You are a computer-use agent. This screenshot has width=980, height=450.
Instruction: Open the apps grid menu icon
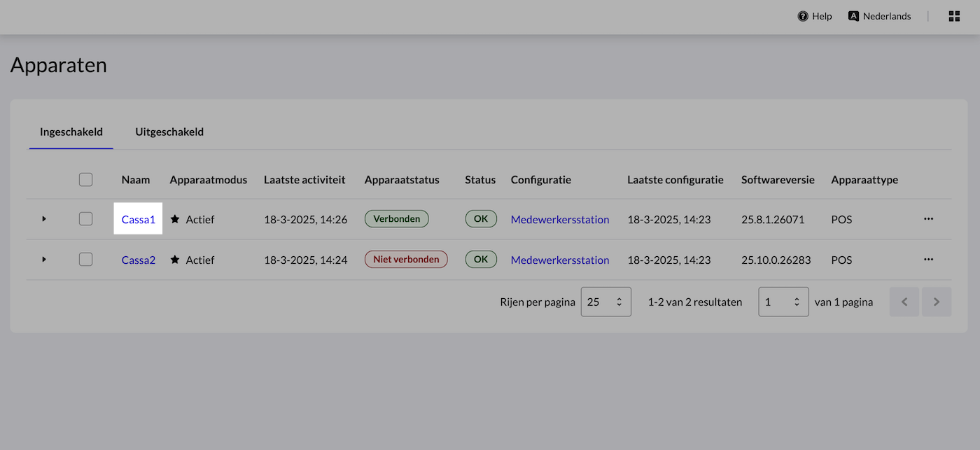click(954, 16)
